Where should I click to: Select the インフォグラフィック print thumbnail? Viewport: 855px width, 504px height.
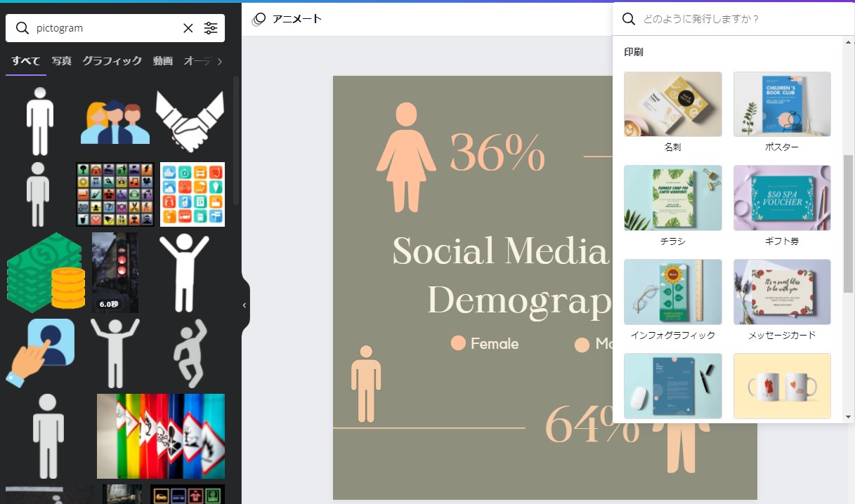tap(673, 292)
